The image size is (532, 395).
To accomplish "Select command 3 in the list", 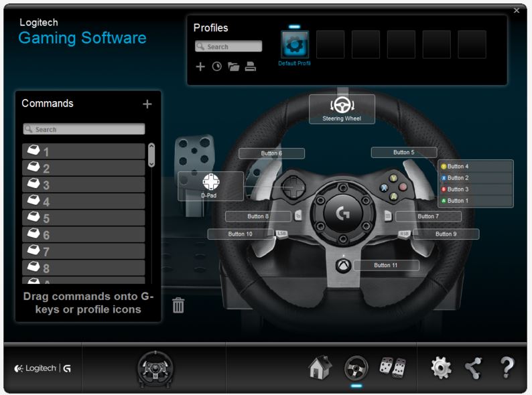I will [84, 185].
